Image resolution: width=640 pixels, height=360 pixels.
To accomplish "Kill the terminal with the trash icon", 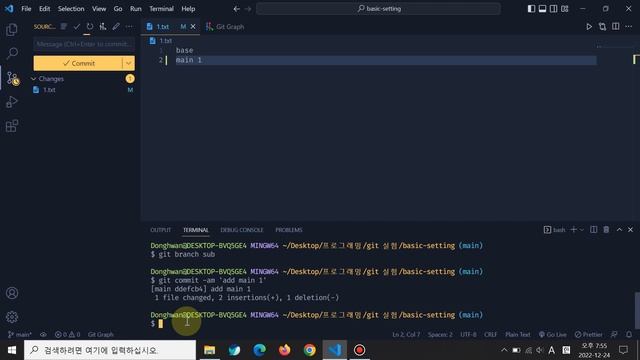I will click(606, 230).
